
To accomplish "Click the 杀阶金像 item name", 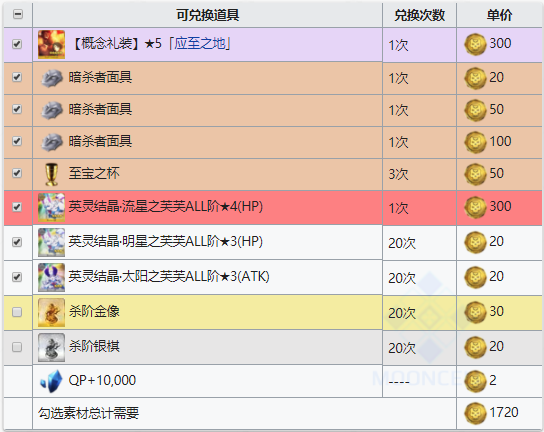I will 94,311.
